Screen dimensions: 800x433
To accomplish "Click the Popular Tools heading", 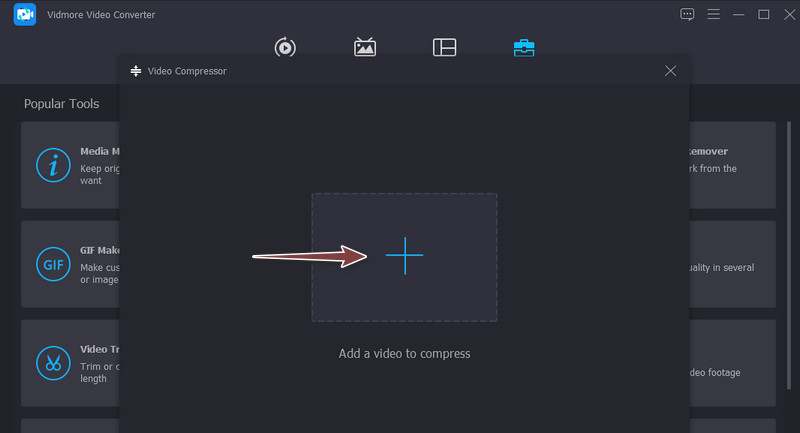I will pyautogui.click(x=62, y=103).
